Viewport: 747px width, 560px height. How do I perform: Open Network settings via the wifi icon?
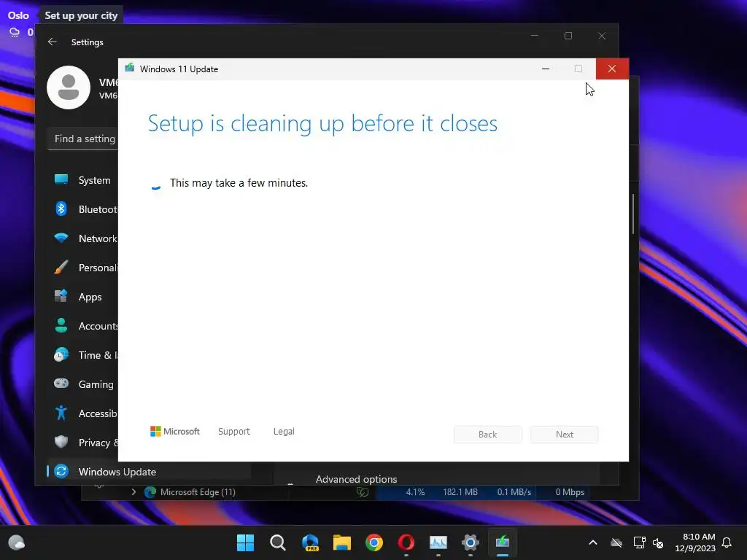[61, 238]
